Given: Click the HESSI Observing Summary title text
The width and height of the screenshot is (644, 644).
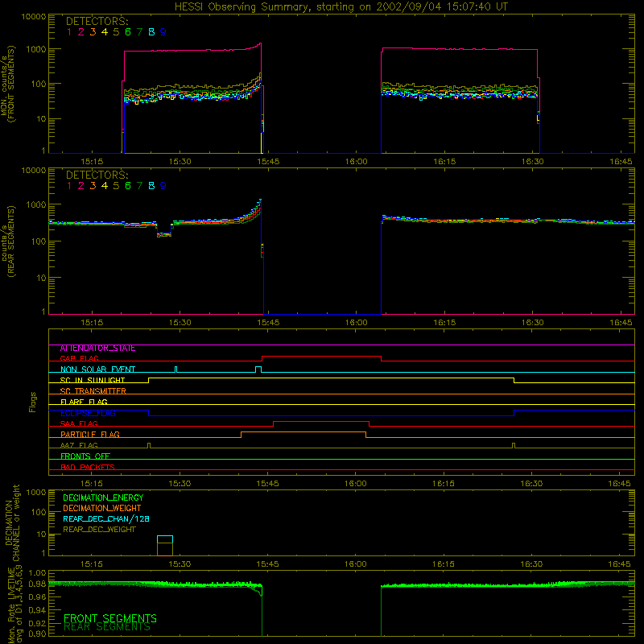Looking at the screenshot, I should [x=341, y=7].
